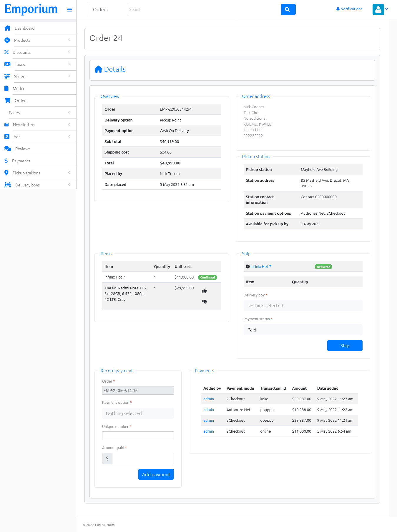Viewport: 397px width, 532px height.
Task: Go to Reviews in the sidebar
Action: tap(23, 149)
